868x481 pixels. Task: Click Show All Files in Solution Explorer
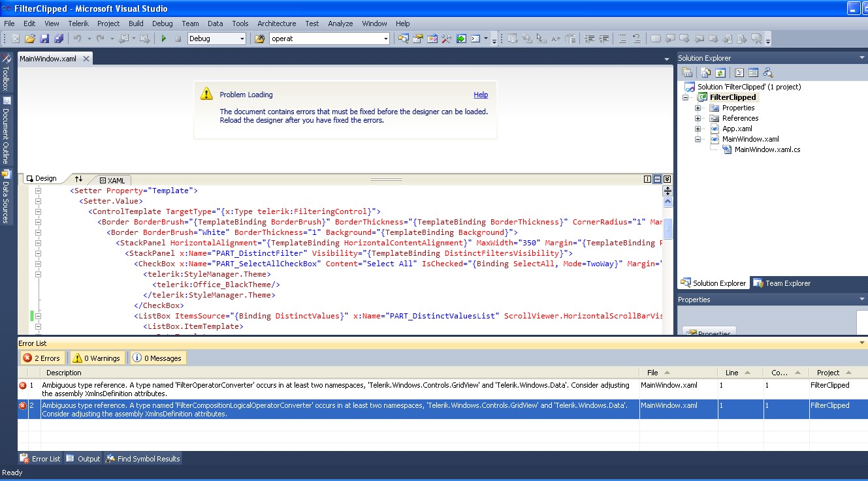(706, 72)
